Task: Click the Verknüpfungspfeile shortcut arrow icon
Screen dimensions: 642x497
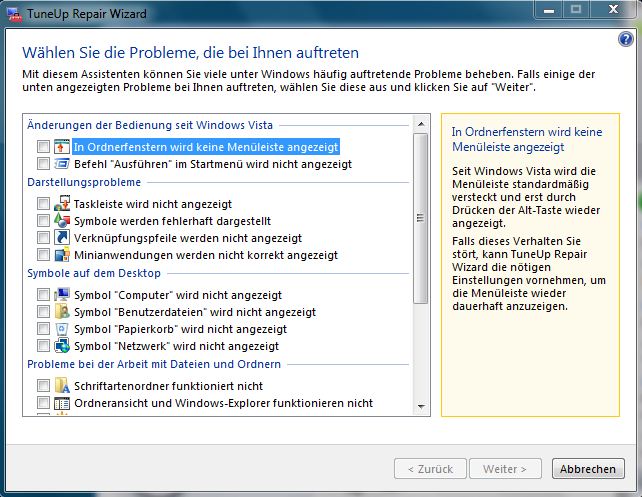Action: pyautogui.click(x=62, y=238)
